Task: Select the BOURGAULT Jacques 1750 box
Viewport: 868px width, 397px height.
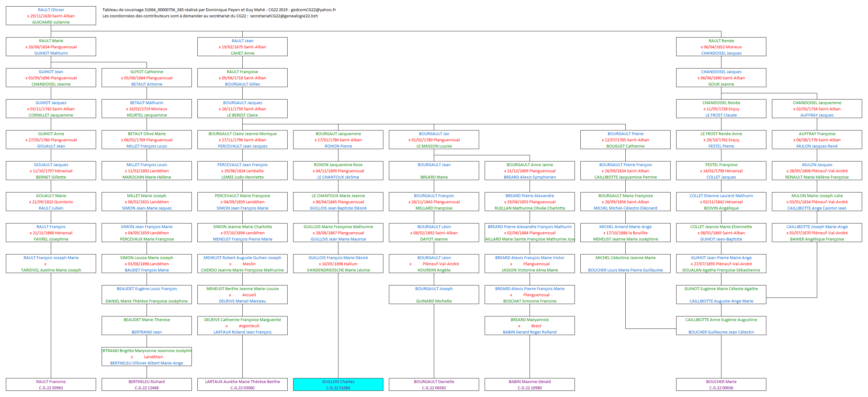Action: tap(242, 108)
